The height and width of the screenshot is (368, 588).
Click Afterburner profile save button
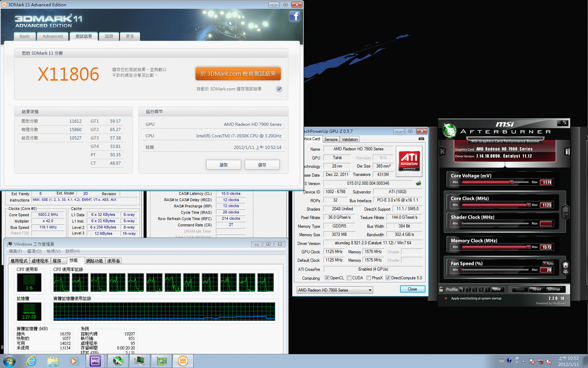tap(497, 289)
